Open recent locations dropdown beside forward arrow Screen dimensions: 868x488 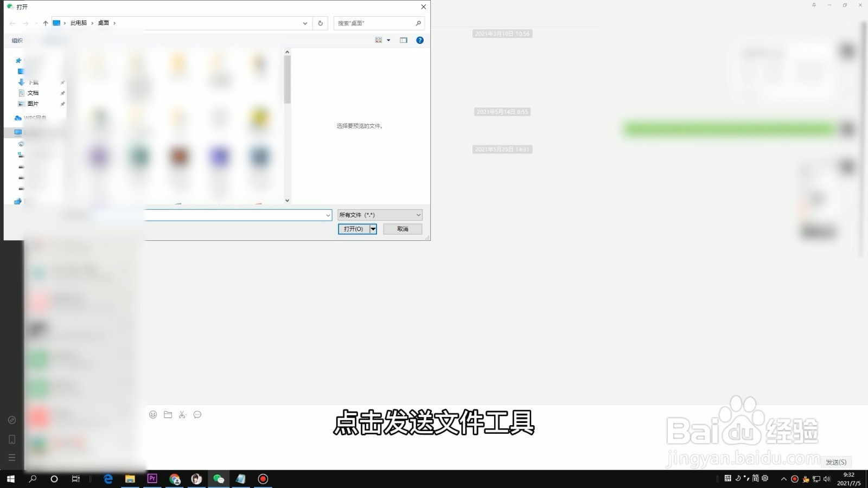36,23
